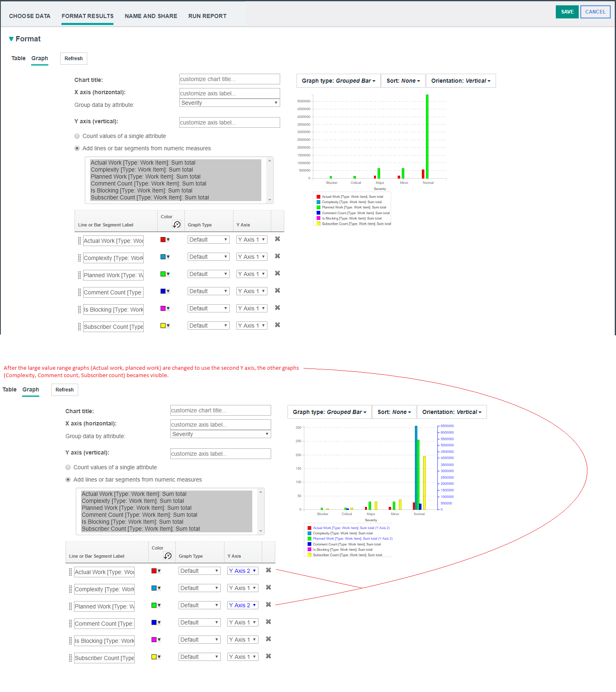Select 'Count values of a single attribute' in upper panel
The width and height of the screenshot is (616, 692).
(77, 136)
